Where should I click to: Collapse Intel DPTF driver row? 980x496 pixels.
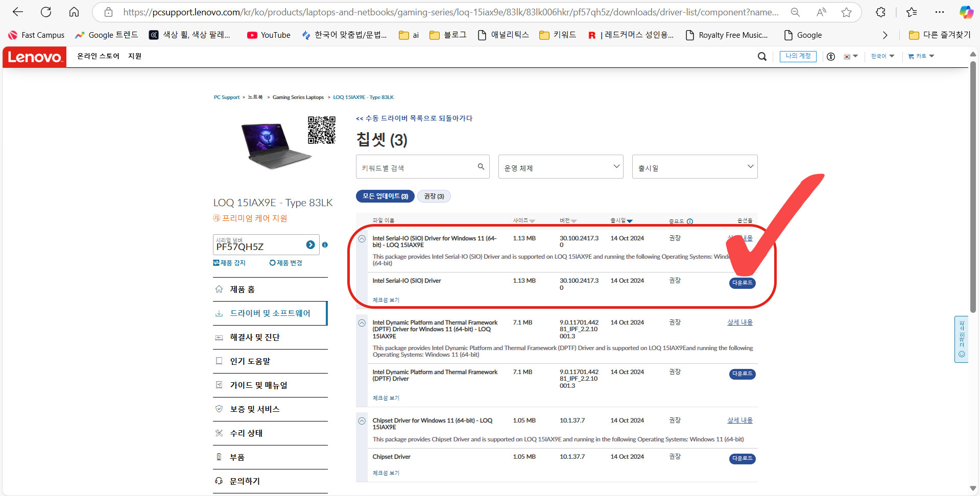(362, 323)
